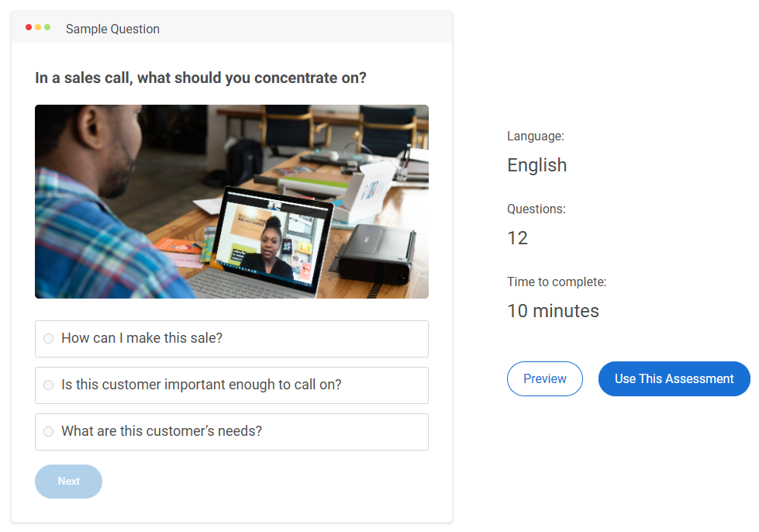
Task: Click the 'Language:' label
Action: [x=536, y=136]
